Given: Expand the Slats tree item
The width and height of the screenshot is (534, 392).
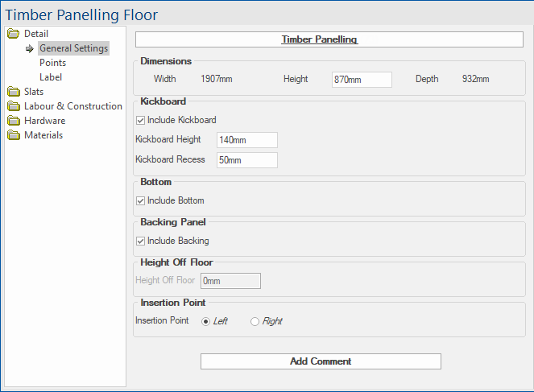Looking at the screenshot, I should 34,92.
